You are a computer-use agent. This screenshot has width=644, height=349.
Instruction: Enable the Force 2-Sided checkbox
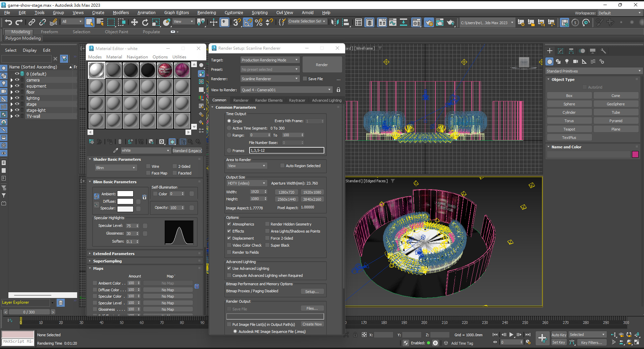267,238
